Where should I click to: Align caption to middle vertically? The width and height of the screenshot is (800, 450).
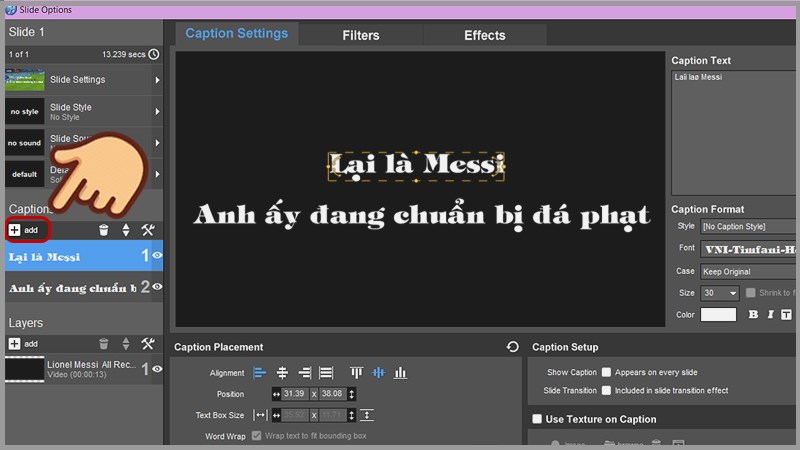[378, 373]
